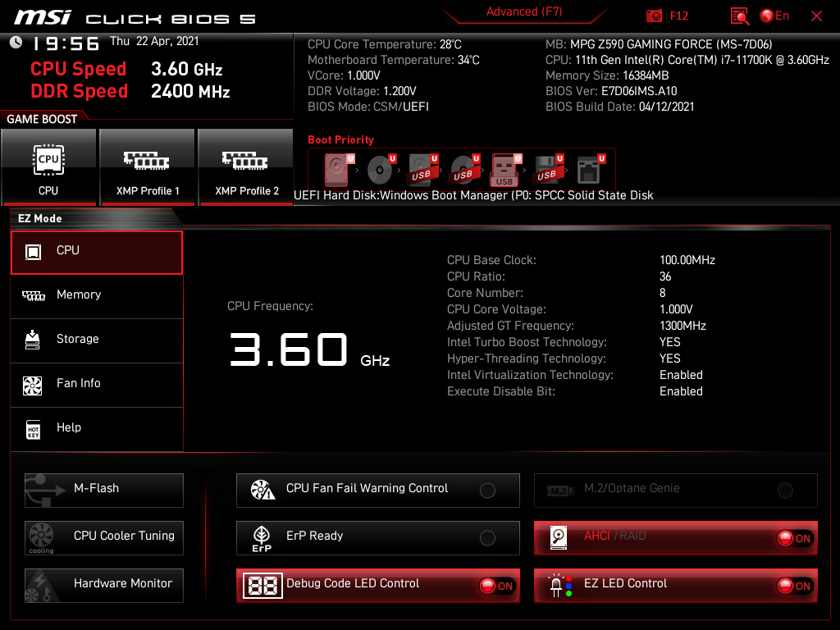Open the Help section
The image size is (840, 630).
click(97, 430)
